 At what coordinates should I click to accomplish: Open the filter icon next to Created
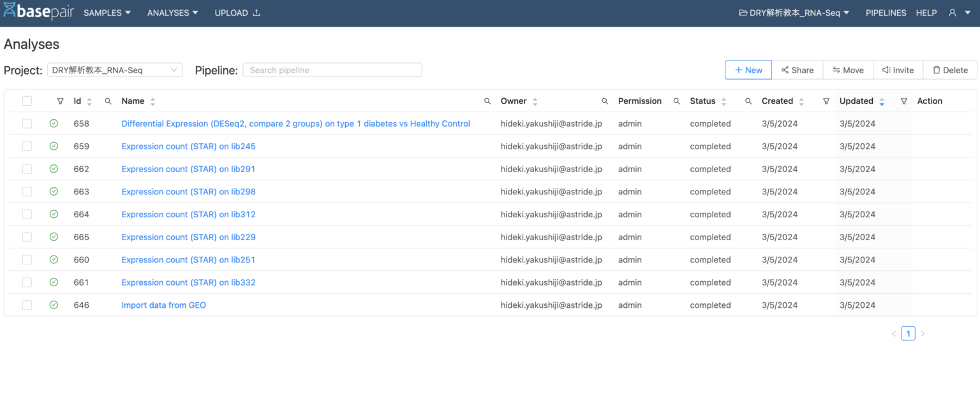coord(826,101)
